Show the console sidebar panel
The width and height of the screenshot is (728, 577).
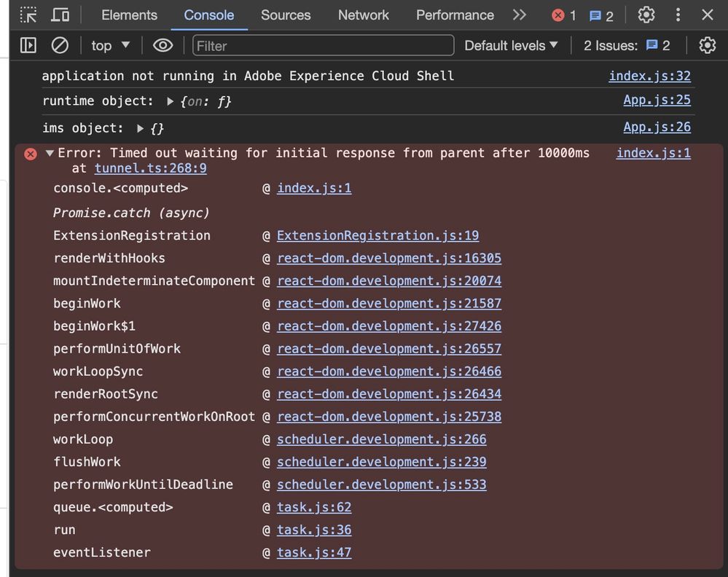click(28, 45)
